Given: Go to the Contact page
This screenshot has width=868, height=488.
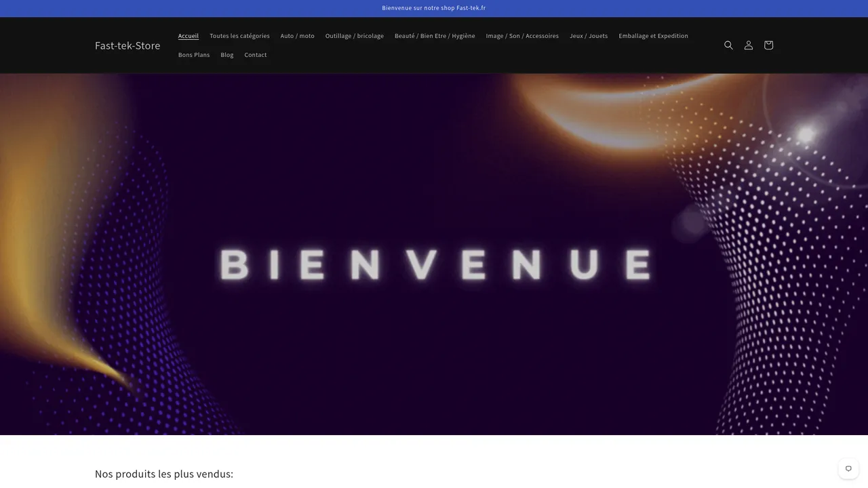Looking at the screenshot, I should tap(256, 55).
